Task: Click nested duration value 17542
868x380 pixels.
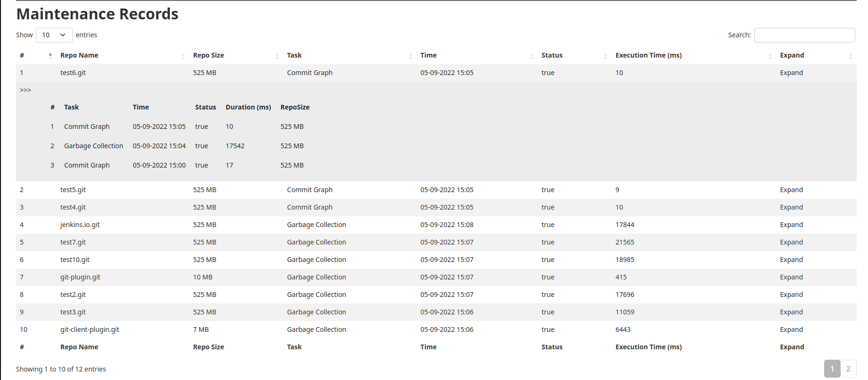Action: coord(235,146)
